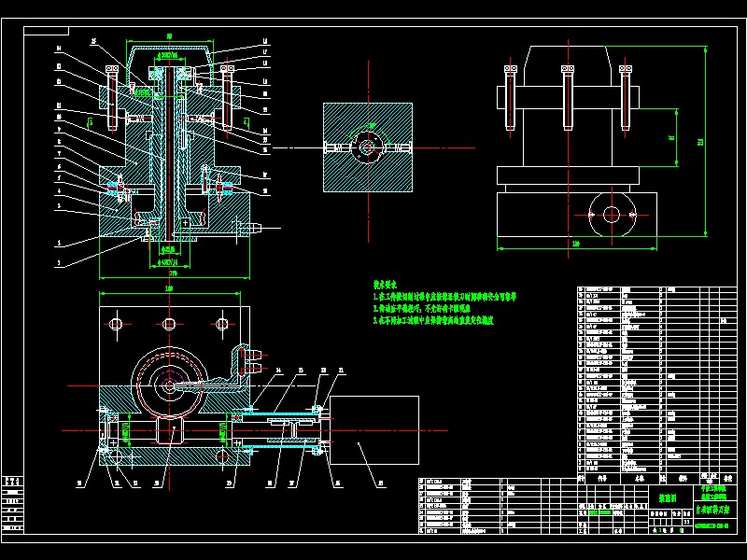Select the width dimension below the side view
Screen dimensions: 747x560
[576, 245]
